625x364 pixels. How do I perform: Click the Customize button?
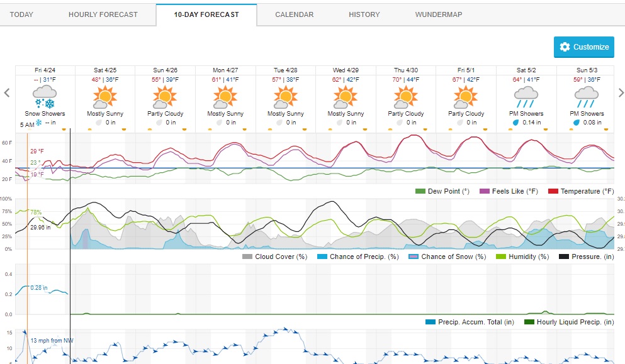point(583,47)
